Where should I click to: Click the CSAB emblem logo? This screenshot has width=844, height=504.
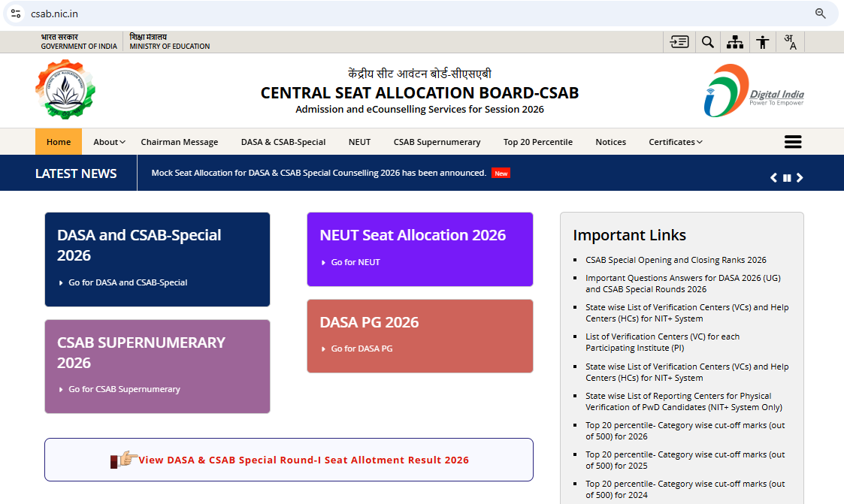(65, 89)
